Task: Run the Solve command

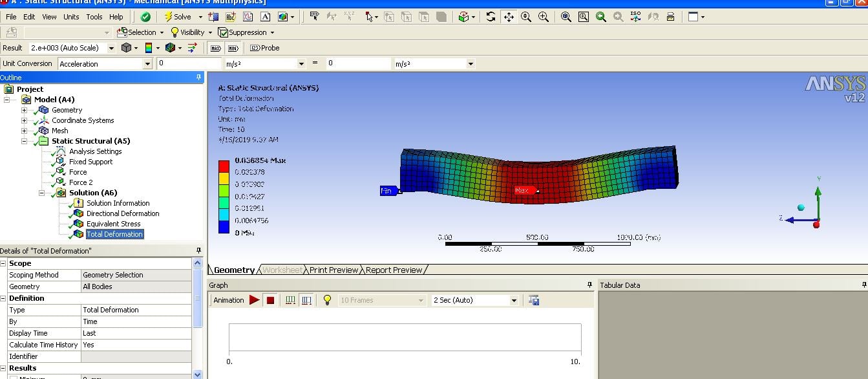Action: tap(178, 17)
